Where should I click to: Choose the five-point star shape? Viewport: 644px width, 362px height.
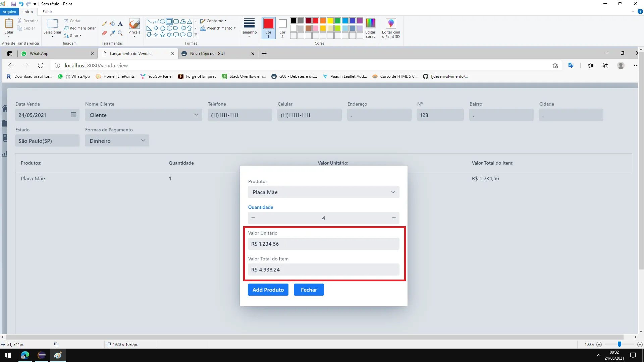pyautogui.click(x=162, y=35)
